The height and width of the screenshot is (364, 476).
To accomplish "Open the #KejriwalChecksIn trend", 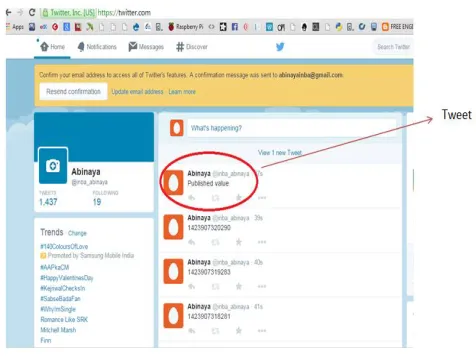I will [x=63, y=288].
